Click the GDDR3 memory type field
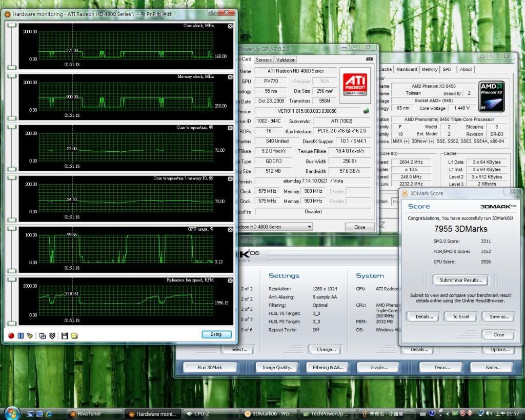525x420 pixels. 273,161
